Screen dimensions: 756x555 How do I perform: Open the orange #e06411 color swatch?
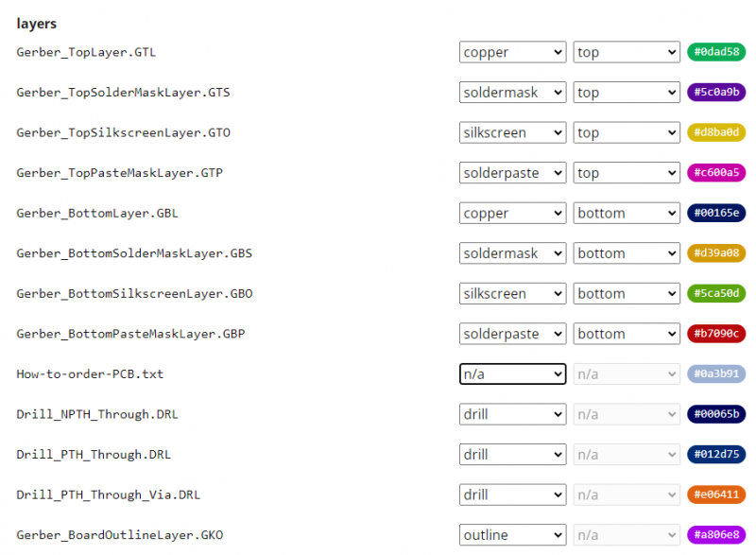pyautogui.click(x=715, y=494)
